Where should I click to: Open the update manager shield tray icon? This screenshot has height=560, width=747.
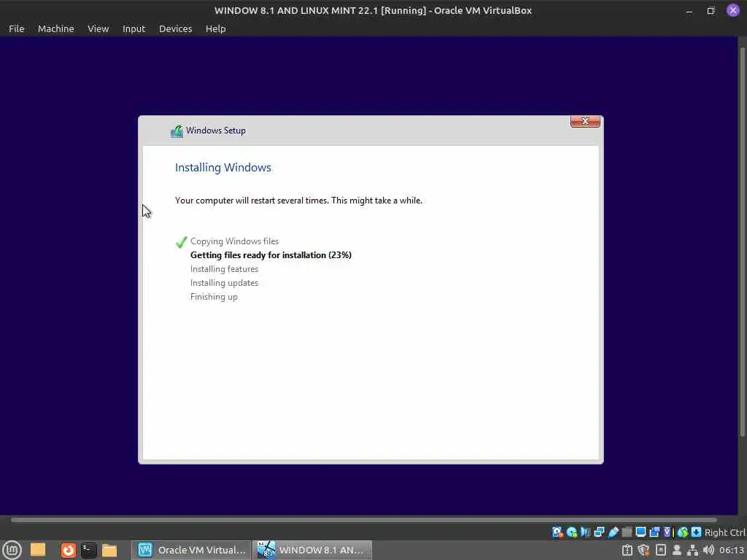643,550
